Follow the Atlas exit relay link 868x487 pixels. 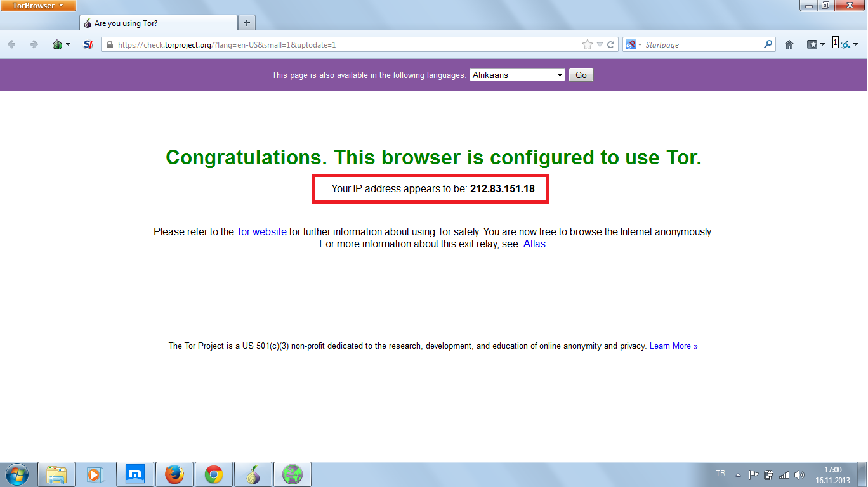(534, 244)
